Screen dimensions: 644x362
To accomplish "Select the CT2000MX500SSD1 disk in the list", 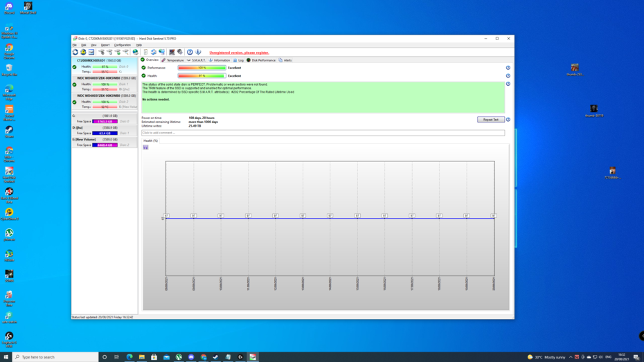I will 105,66.
